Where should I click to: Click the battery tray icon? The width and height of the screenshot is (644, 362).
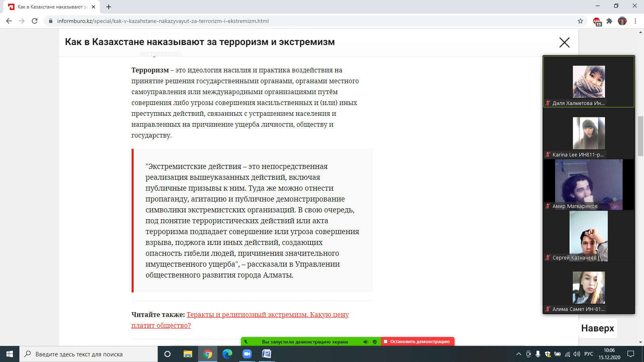(557, 354)
